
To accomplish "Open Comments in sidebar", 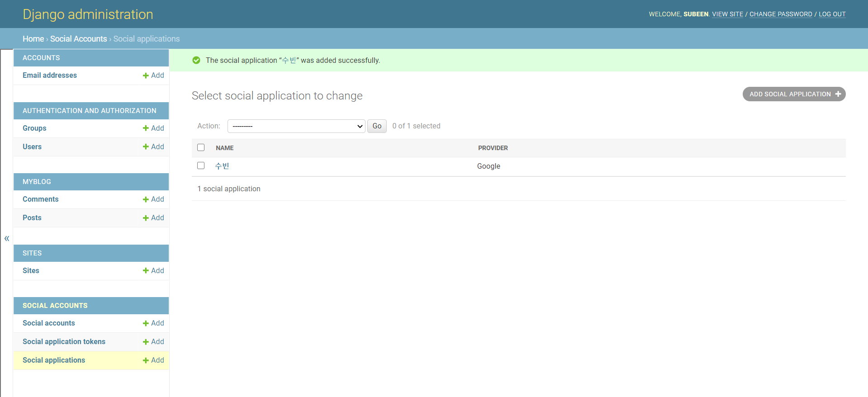I will coord(41,199).
